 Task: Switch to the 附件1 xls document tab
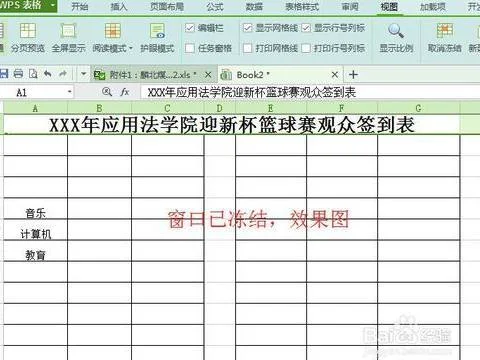pos(153,75)
